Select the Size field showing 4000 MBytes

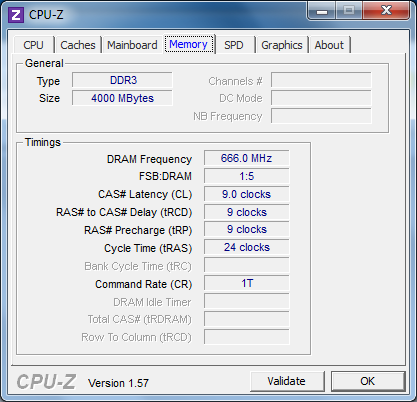(x=122, y=98)
